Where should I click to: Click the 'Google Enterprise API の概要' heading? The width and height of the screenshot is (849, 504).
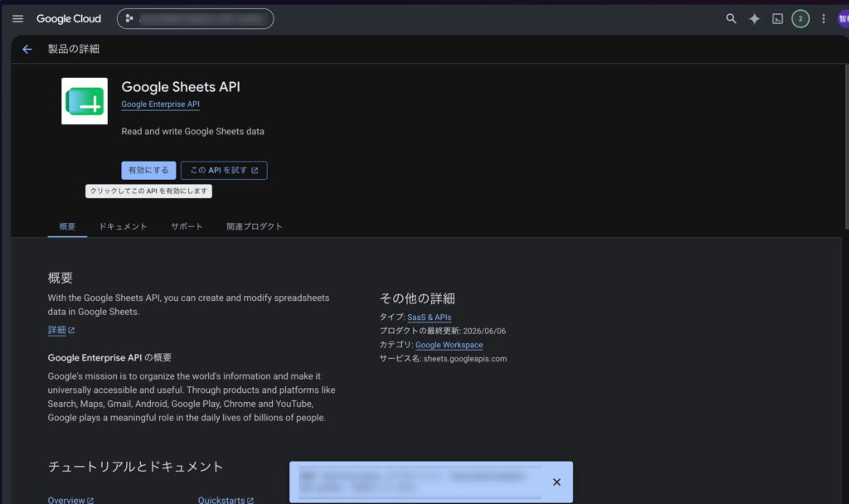pos(109,358)
